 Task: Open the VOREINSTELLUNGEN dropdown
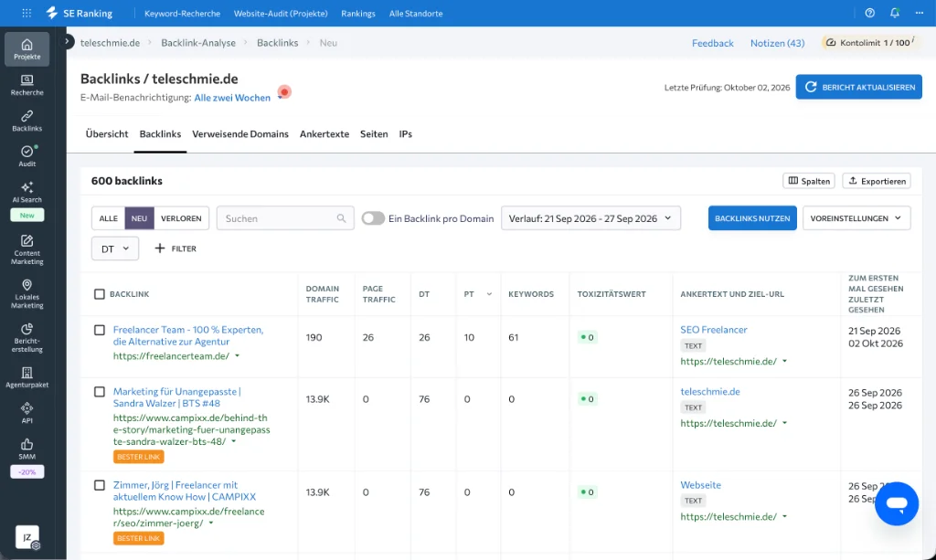856,218
